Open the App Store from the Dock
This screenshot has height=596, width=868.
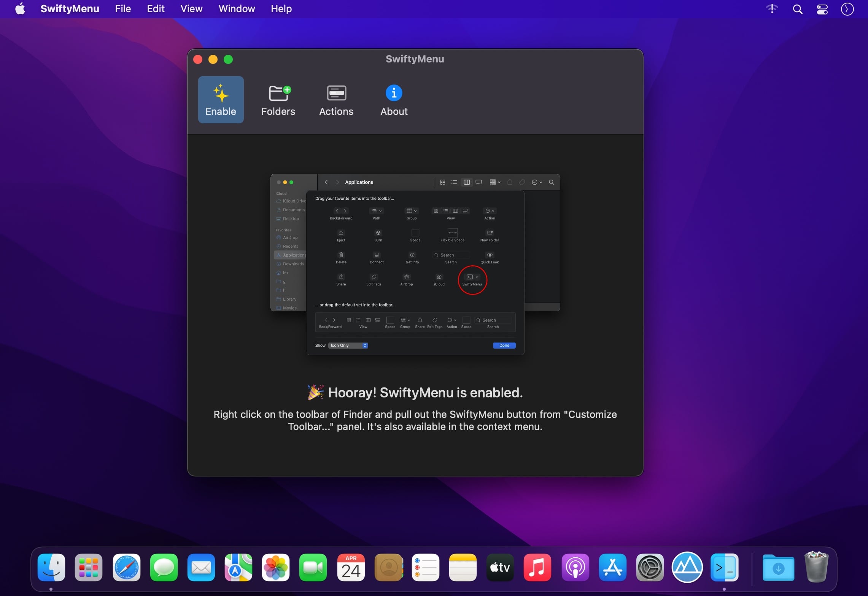612,567
